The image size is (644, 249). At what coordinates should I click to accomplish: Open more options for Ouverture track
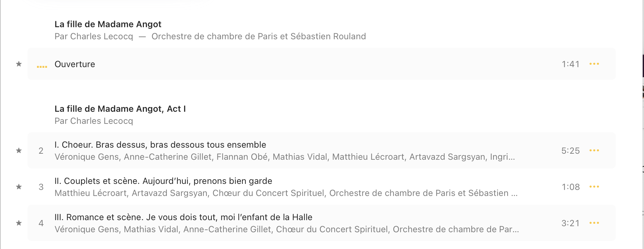point(594,64)
